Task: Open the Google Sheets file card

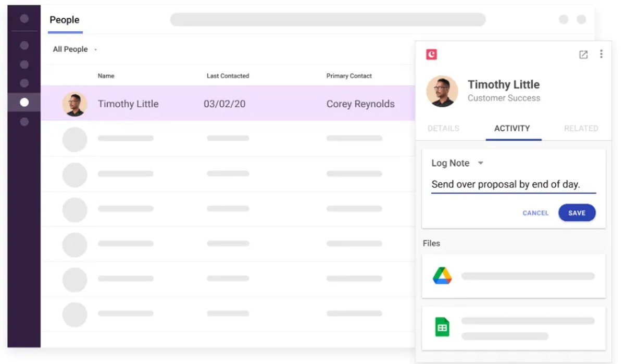Action: 514,328
